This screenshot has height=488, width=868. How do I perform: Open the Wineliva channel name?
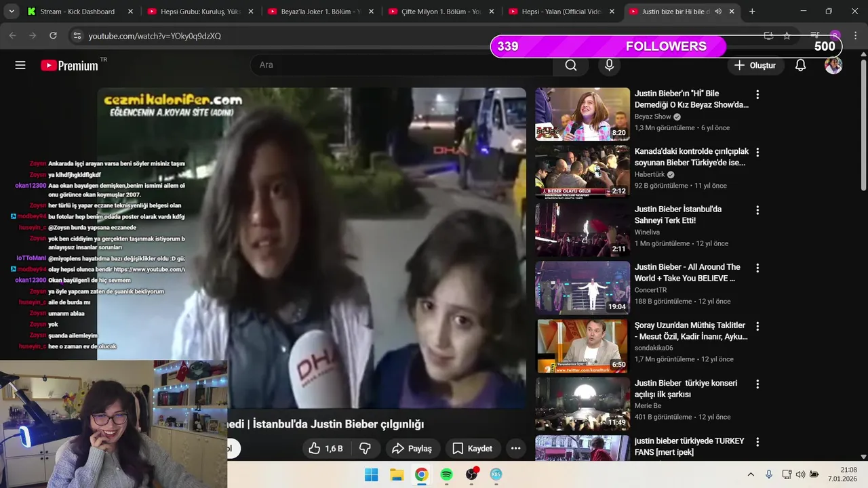[x=647, y=232]
